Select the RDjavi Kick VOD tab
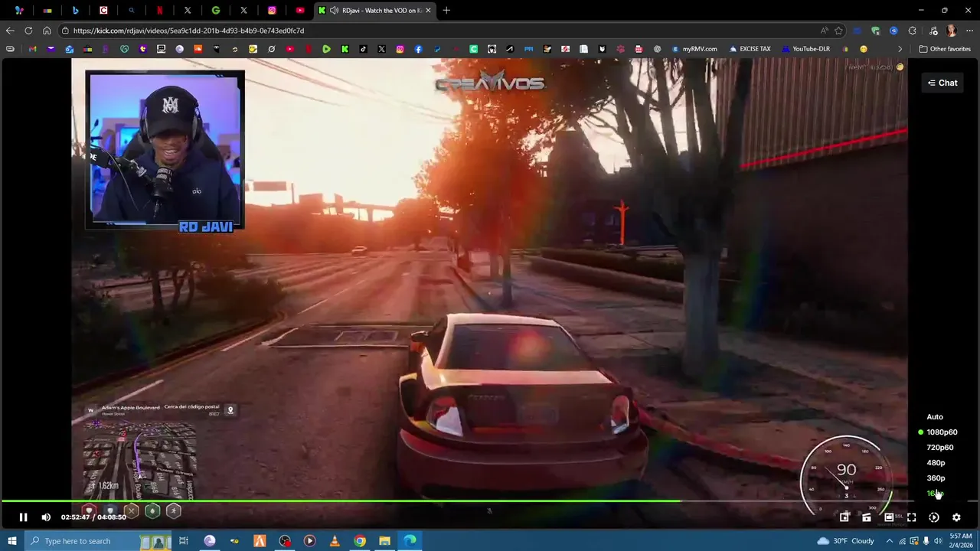Image resolution: width=980 pixels, height=551 pixels. pyautogui.click(x=376, y=10)
